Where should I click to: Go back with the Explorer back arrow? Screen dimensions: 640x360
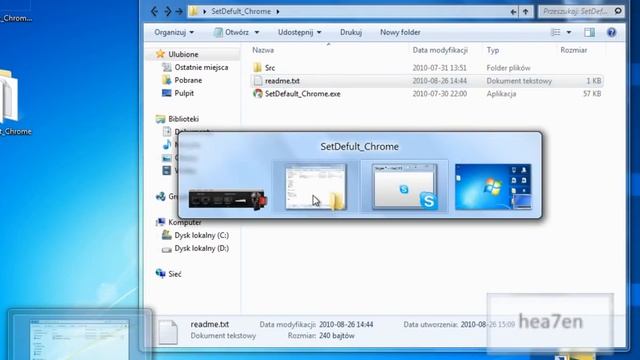pyautogui.click(x=154, y=11)
